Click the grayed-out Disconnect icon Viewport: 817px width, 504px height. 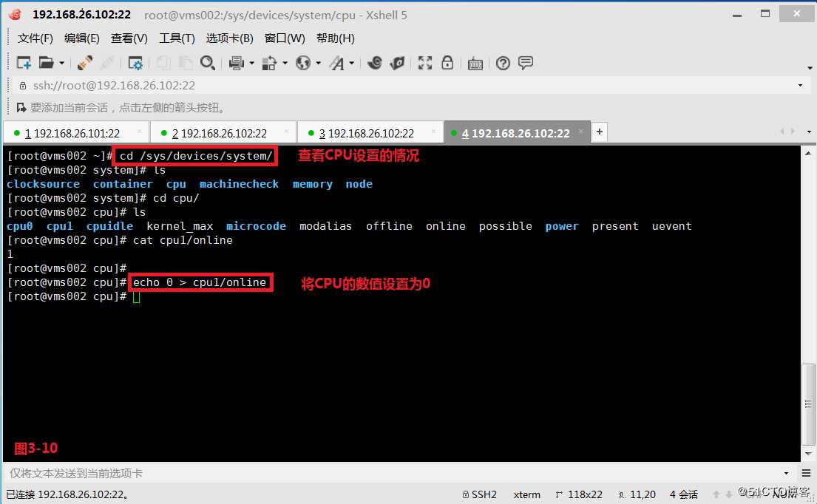pyautogui.click(x=107, y=63)
